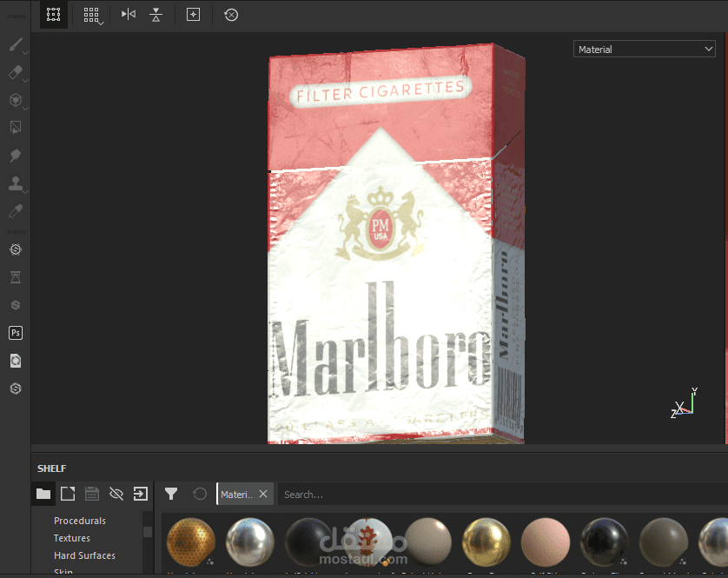
Task: Pick the shiny gold material sphere
Action: (x=486, y=542)
